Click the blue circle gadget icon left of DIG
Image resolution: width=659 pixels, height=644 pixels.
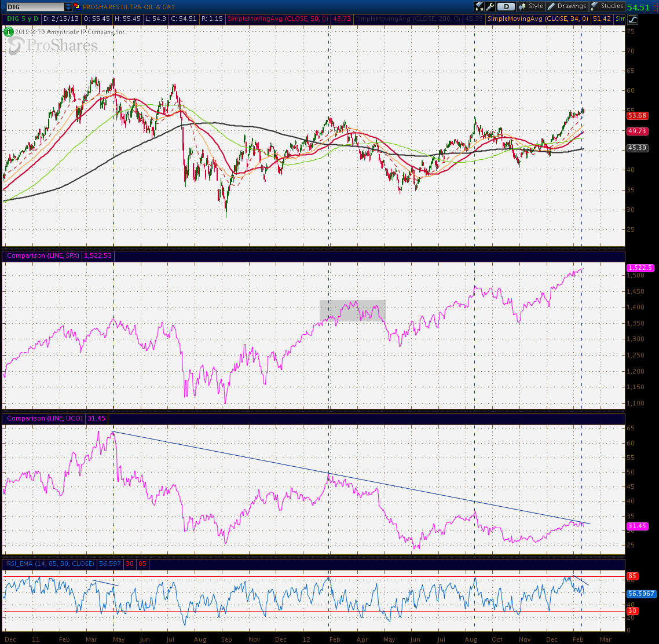pyautogui.click(x=2, y=7)
